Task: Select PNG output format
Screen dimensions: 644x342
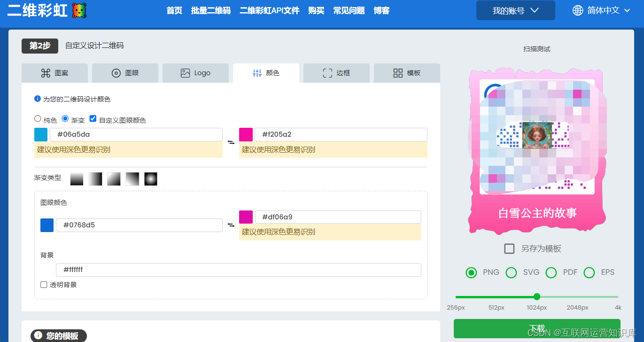Action: point(471,272)
